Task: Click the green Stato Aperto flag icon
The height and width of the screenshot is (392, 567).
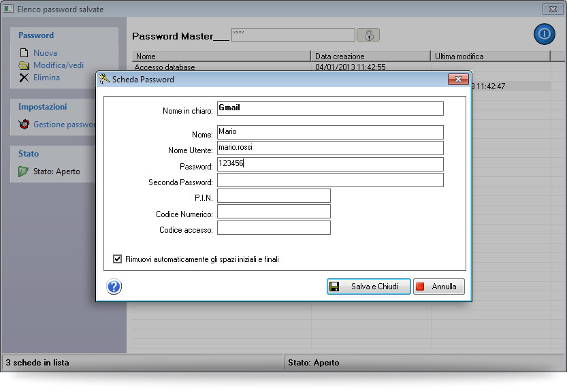Action: click(x=24, y=171)
